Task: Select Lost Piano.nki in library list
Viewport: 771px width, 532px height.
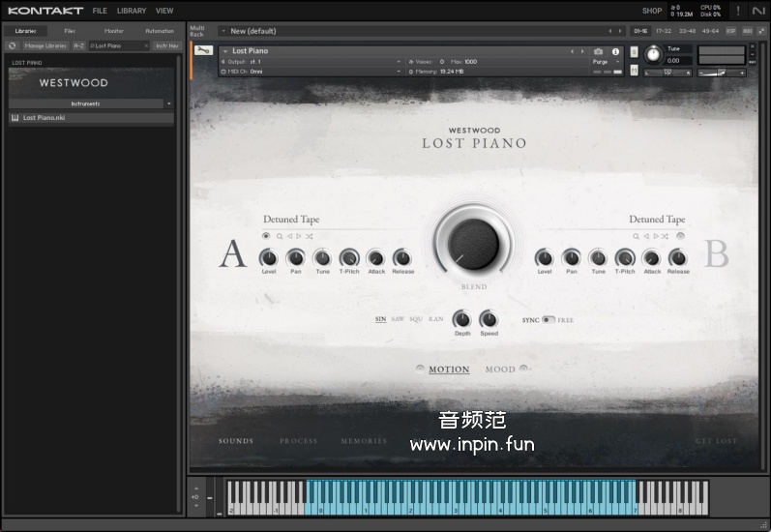Action: tap(92, 118)
